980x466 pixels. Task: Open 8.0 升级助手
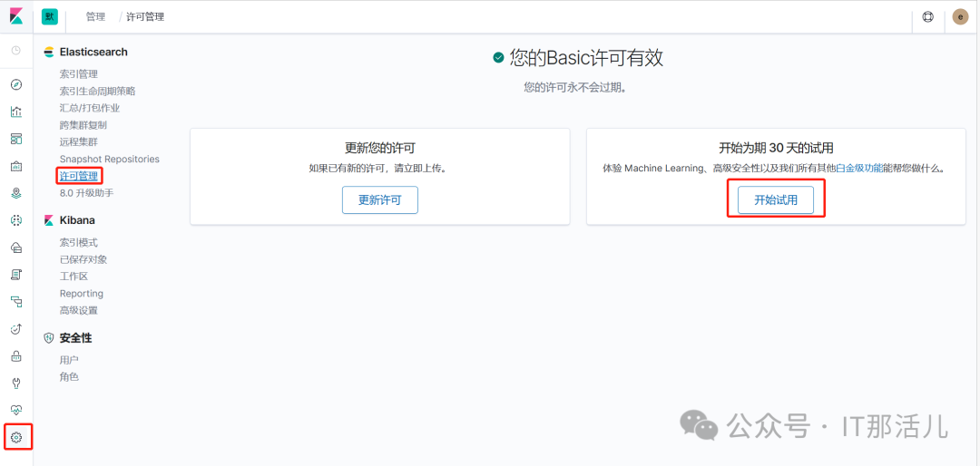coord(87,193)
